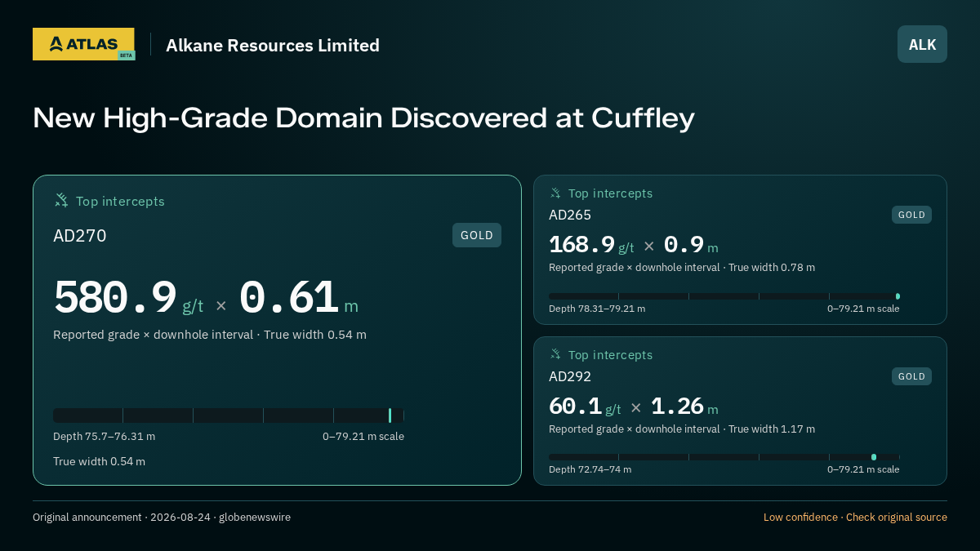Open the ALK ticker badge
The image size is (980, 551).
(x=922, y=44)
